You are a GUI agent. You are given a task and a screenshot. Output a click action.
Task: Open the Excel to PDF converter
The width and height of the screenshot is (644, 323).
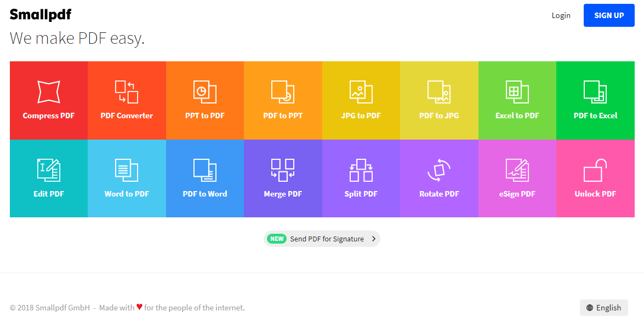517,100
